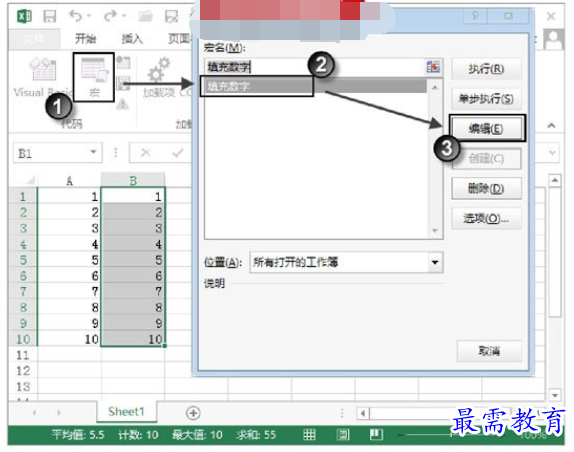Click the 删除(D) Delete button
This screenshot has height=452, width=574.
pos(486,188)
